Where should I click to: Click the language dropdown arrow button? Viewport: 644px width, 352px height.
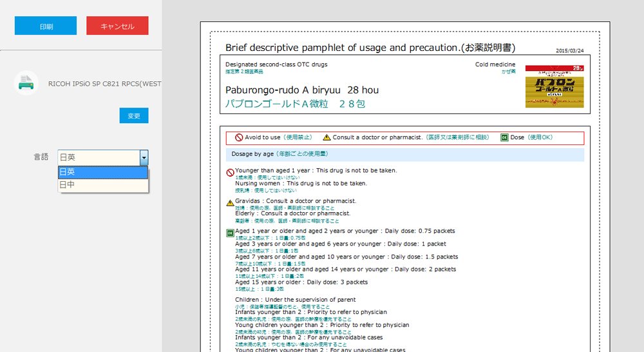[x=144, y=157]
